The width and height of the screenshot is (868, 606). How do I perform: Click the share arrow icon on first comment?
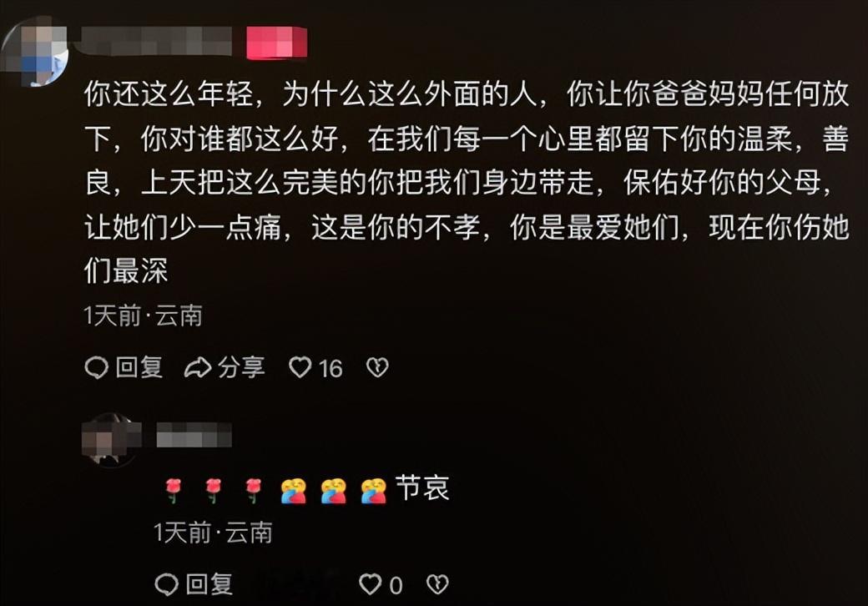(198, 367)
